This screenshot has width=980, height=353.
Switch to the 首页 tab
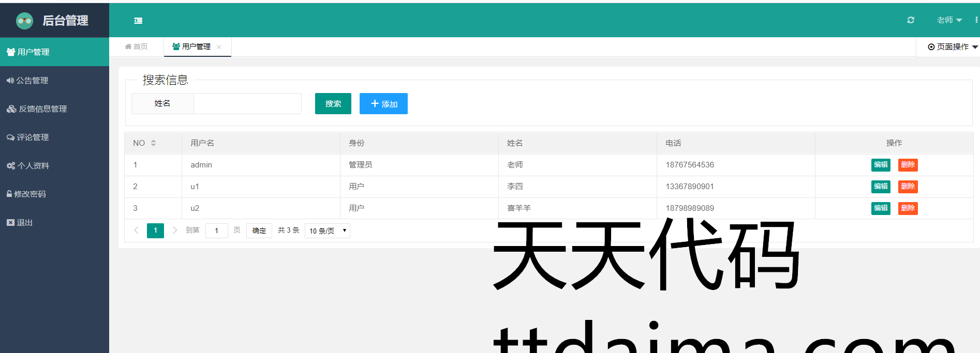137,47
